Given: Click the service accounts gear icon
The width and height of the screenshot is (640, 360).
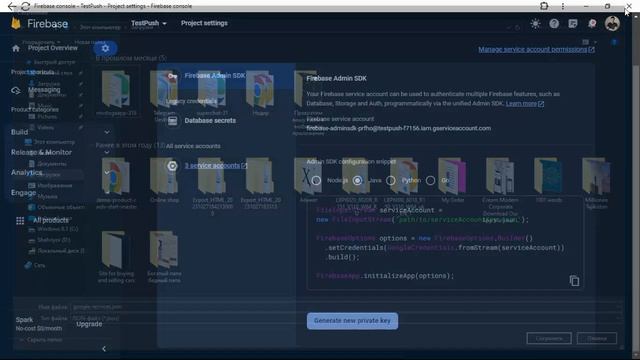Looking at the screenshot, I should point(173,166).
